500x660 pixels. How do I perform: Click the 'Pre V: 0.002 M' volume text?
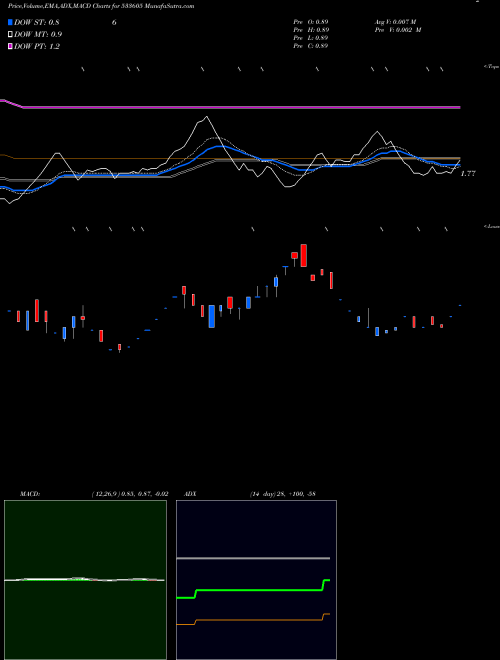pyautogui.click(x=398, y=30)
